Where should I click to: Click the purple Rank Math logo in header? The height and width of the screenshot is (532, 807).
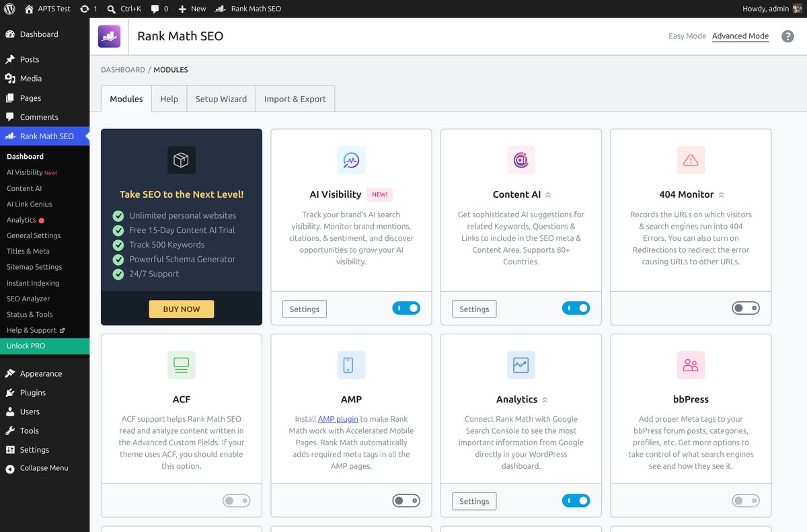pos(109,36)
